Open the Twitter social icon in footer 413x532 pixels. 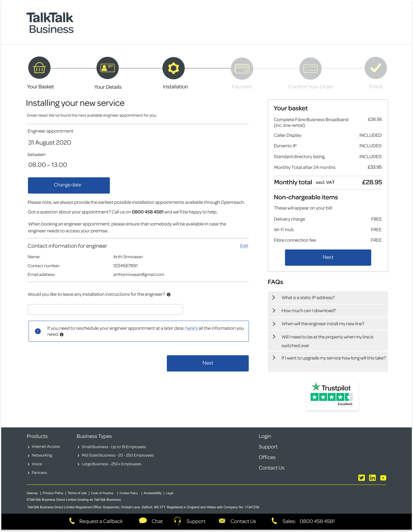(362, 478)
